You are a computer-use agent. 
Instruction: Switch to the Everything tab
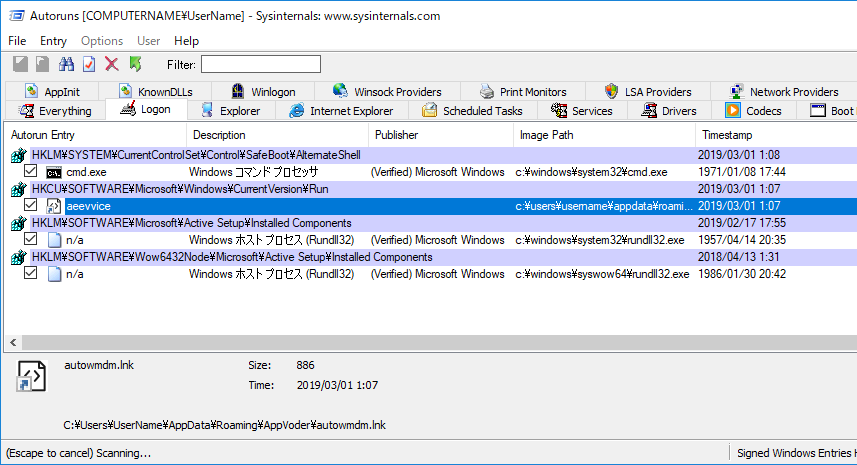point(56,111)
